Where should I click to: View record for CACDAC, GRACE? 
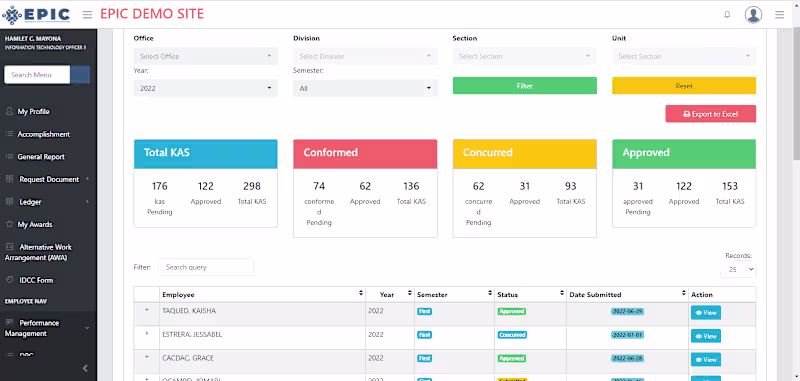point(706,360)
